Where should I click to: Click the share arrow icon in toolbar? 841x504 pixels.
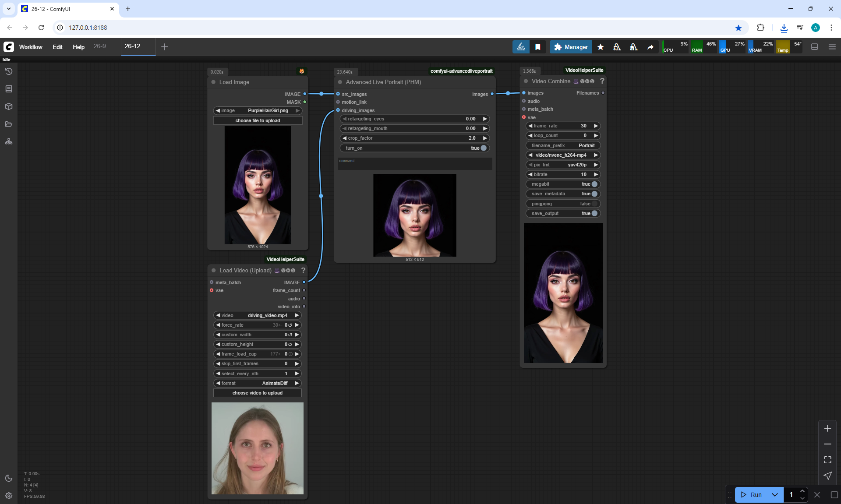(x=650, y=47)
